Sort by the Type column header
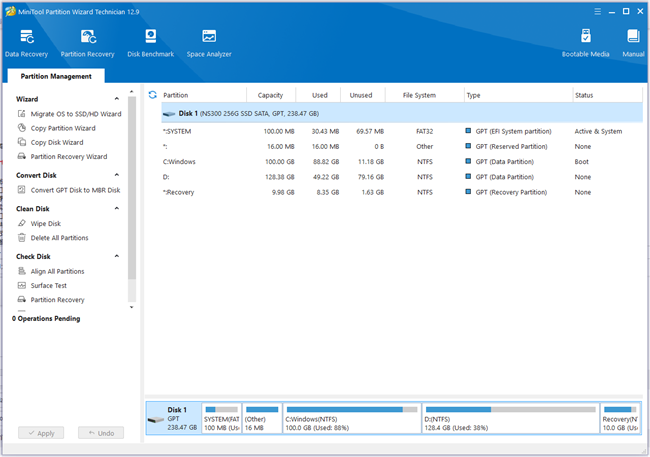The image size is (650, 457). pos(518,95)
